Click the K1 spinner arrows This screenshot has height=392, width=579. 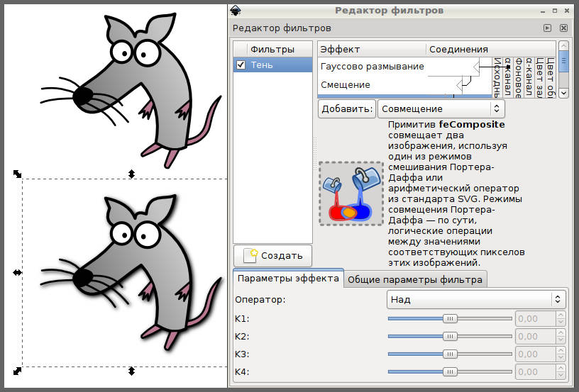pos(561,318)
